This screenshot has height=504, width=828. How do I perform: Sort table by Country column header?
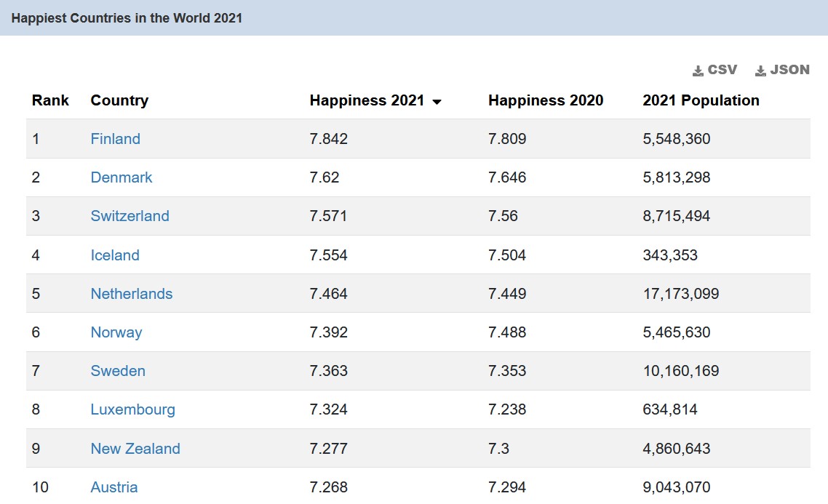click(x=119, y=100)
